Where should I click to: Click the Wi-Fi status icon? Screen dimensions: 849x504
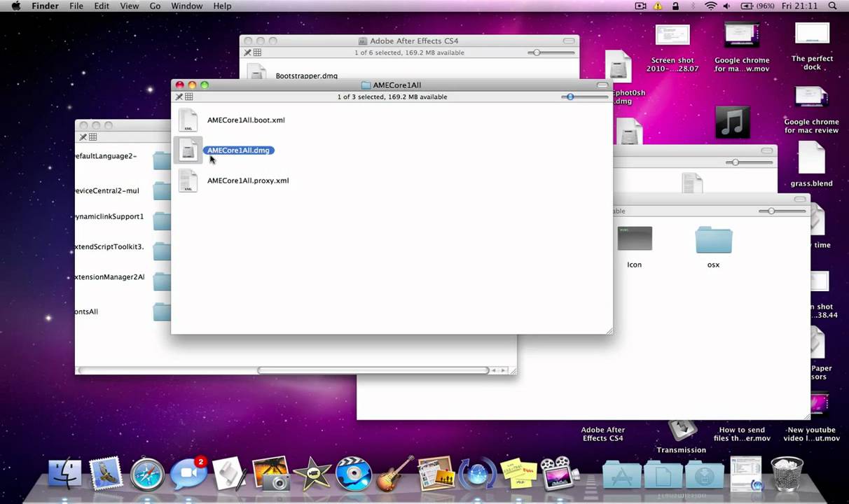click(711, 6)
